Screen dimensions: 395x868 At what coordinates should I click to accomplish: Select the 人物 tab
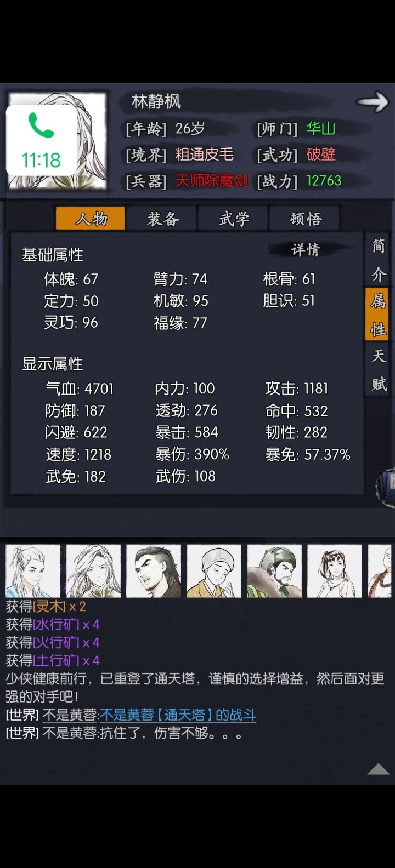pyautogui.click(x=91, y=219)
